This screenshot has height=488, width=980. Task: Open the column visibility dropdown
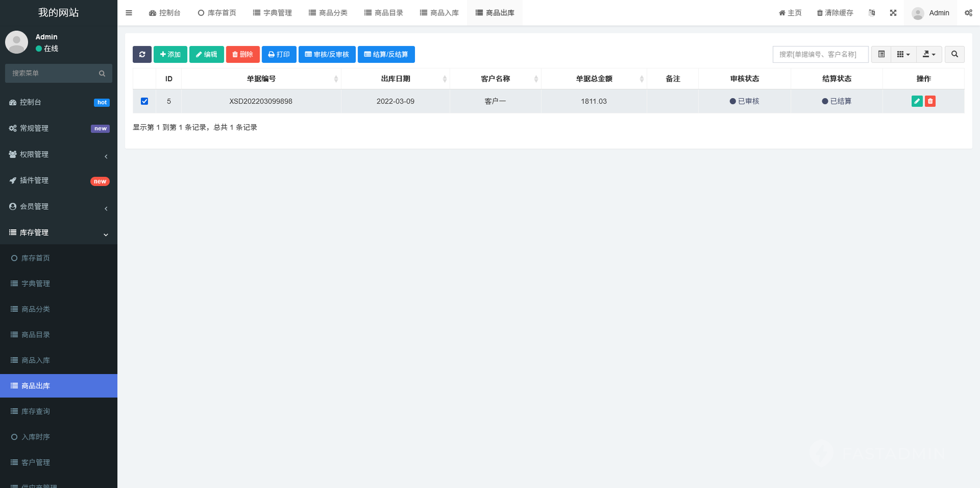pos(903,54)
